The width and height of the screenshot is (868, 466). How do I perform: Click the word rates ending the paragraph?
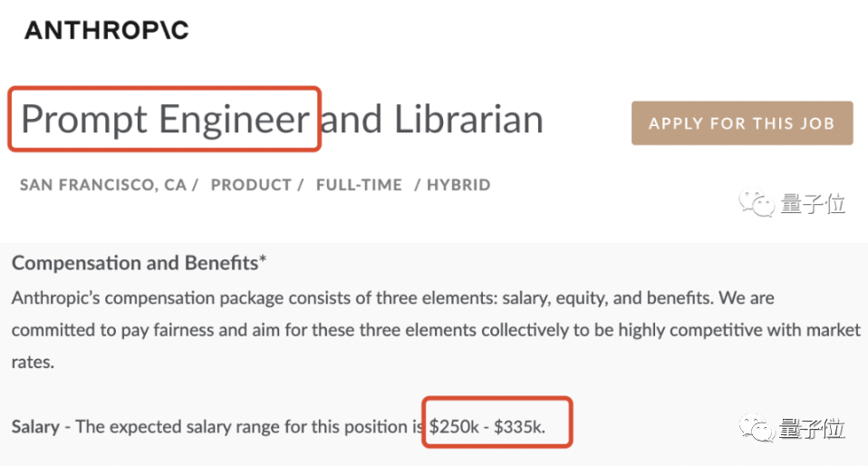click(x=33, y=363)
